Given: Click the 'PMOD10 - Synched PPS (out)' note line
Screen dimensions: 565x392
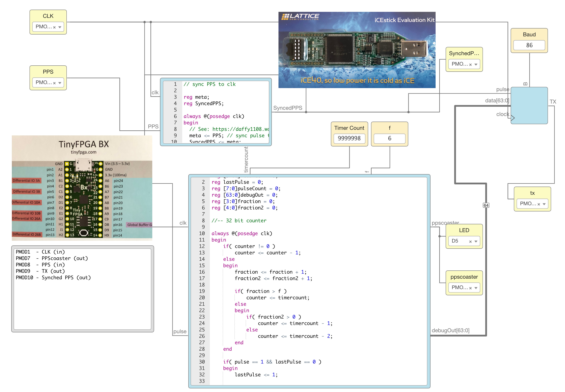Looking at the screenshot, I should click(x=53, y=277).
